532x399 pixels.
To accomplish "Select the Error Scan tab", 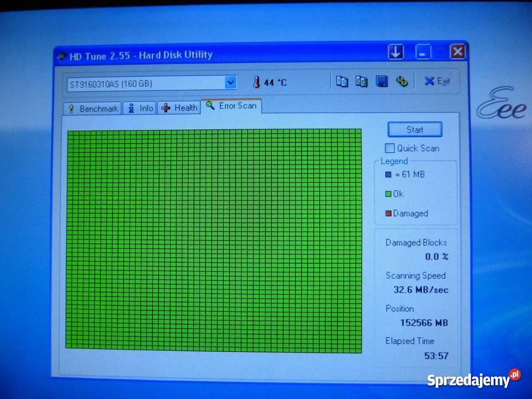I will tap(231, 105).
